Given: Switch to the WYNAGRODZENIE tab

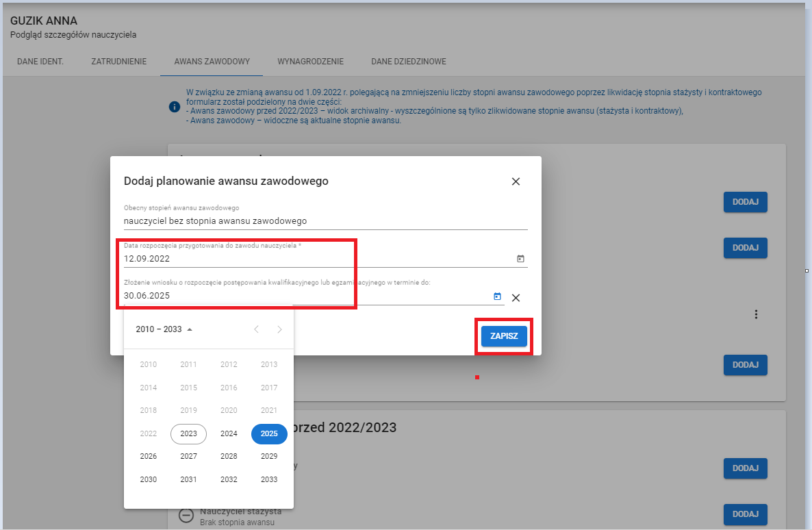Looking at the screenshot, I should (310, 61).
